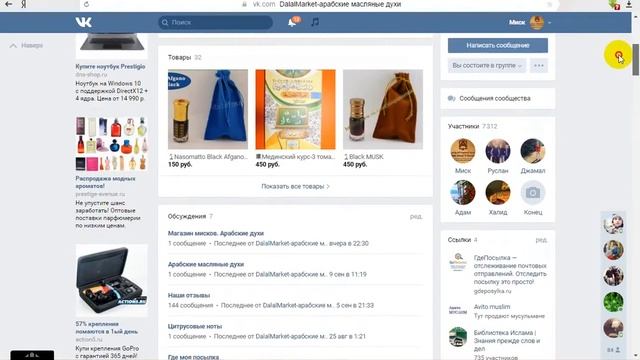Screen dimensions: 640x360
Task: Click 'Показать все товары' link
Action: [295, 186]
